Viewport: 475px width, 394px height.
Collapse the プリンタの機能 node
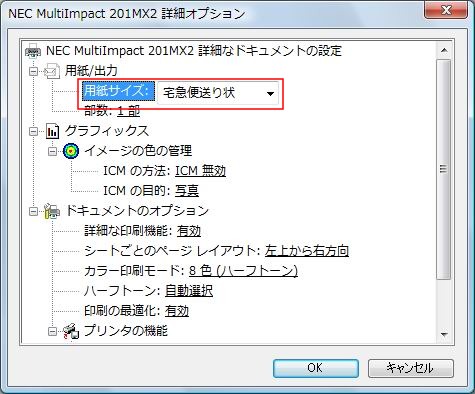pos(52,331)
